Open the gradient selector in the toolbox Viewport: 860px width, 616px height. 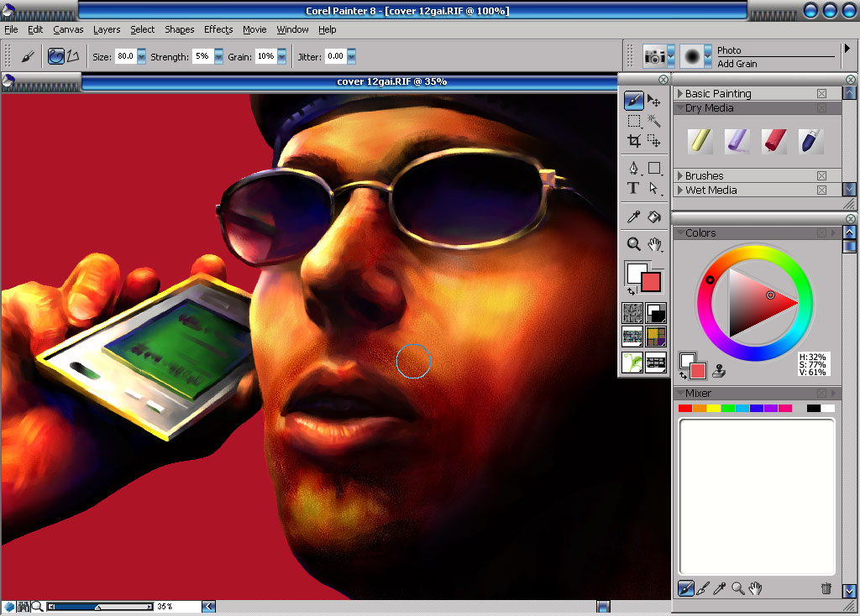(656, 313)
